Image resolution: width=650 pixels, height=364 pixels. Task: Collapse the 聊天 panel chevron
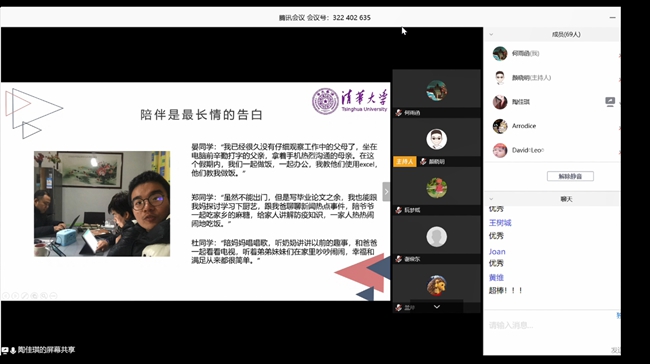tap(491, 199)
